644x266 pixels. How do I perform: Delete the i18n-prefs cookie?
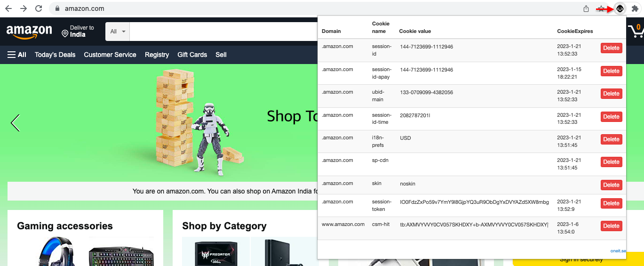(612, 139)
